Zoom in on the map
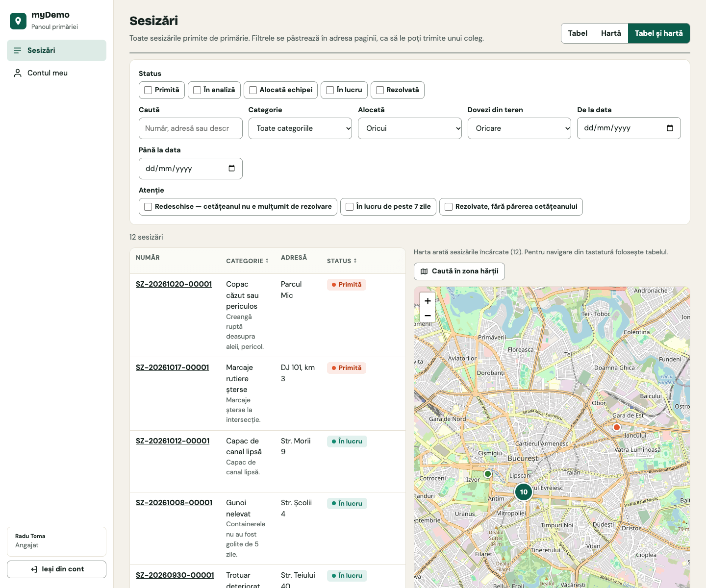706x588 pixels. tap(428, 300)
